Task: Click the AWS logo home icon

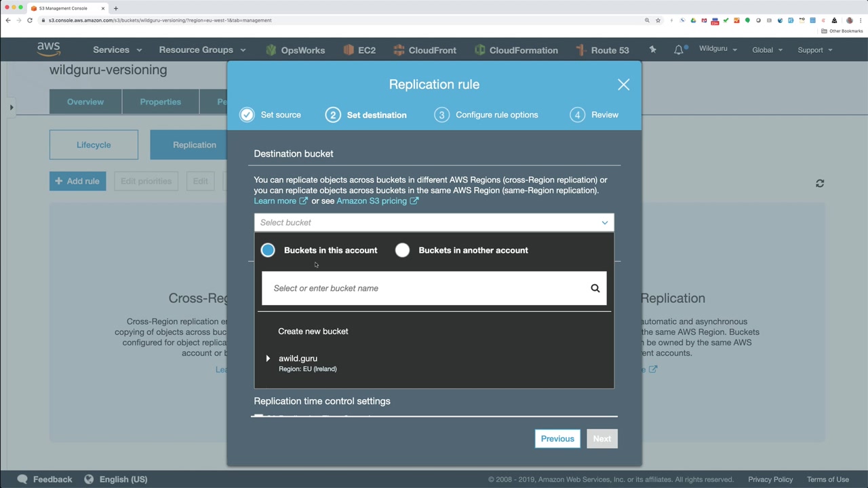Action: coord(49,49)
